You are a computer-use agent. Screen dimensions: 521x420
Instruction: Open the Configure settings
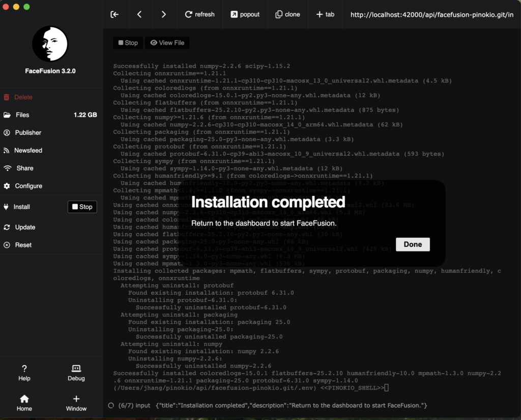(x=28, y=186)
